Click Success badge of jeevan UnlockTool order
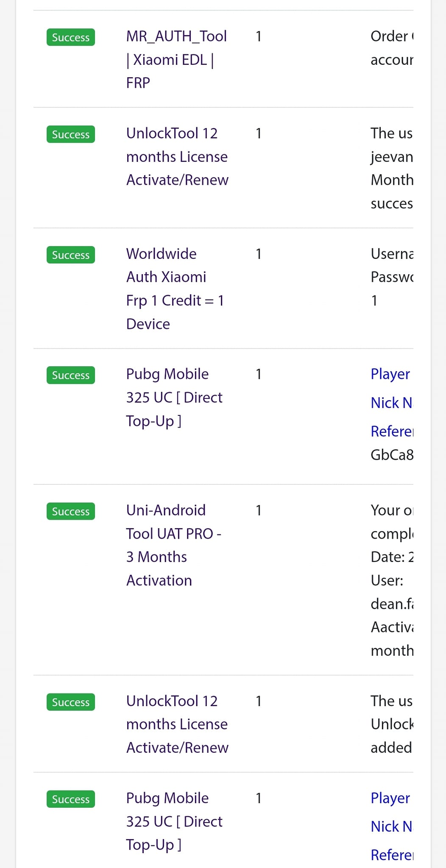This screenshot has width=446, height=868. [x=71, y=134]
